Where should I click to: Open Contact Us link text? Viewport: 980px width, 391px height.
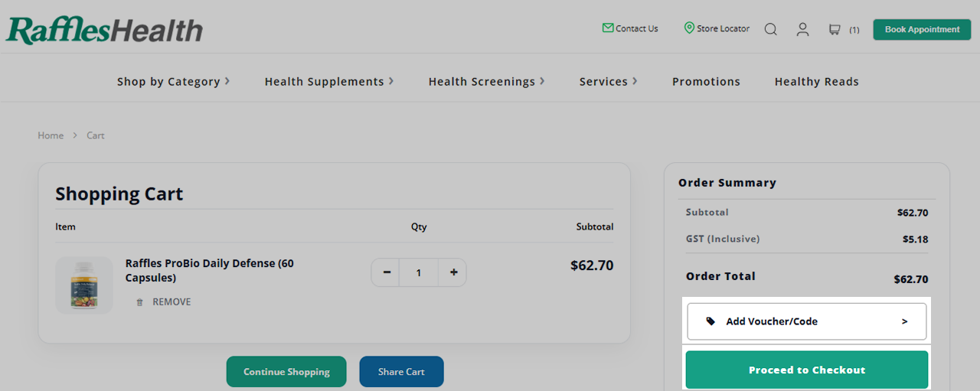(x=637, y=28)
